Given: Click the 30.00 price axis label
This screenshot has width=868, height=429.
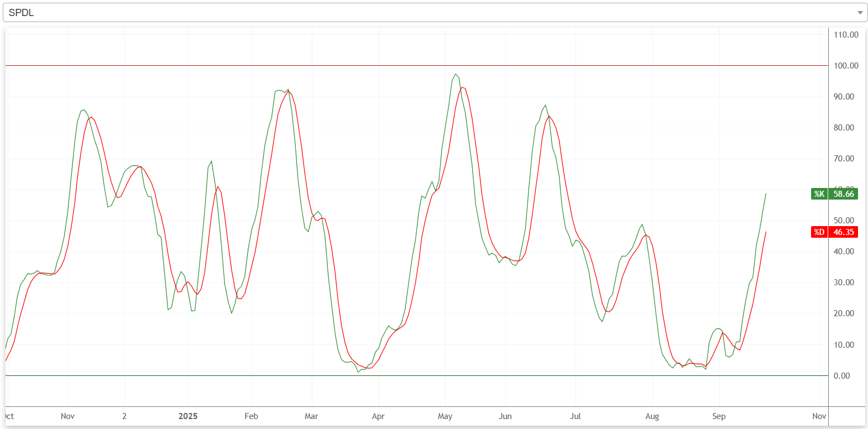Looking at the screenshot, I should [x=844, y=282].
